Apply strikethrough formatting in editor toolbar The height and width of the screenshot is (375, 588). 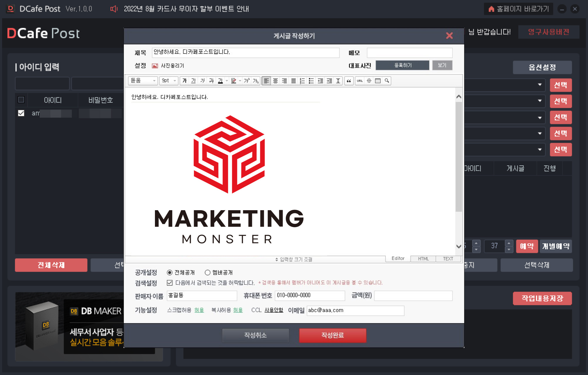click(x=211, y=81)
